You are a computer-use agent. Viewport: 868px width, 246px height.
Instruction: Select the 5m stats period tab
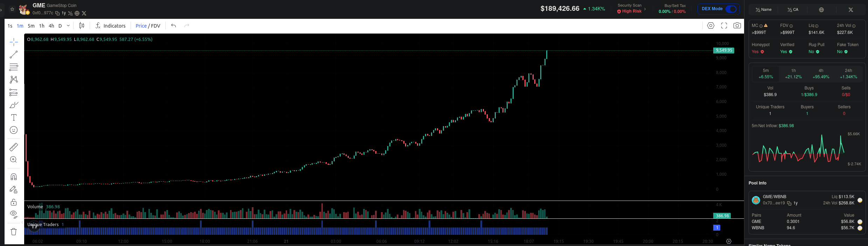pos(766,74)
